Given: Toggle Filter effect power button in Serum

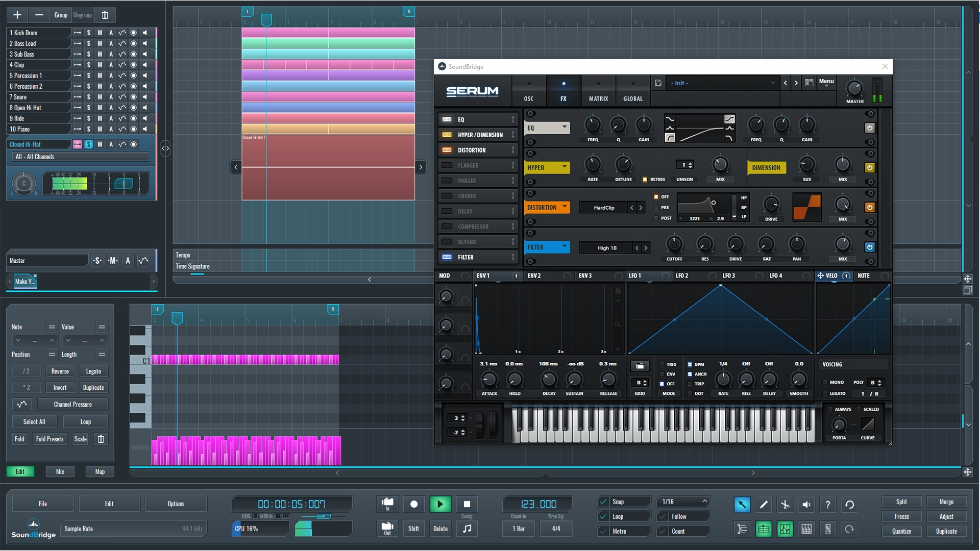Looking at the screenshot, I should pos(870,247).
